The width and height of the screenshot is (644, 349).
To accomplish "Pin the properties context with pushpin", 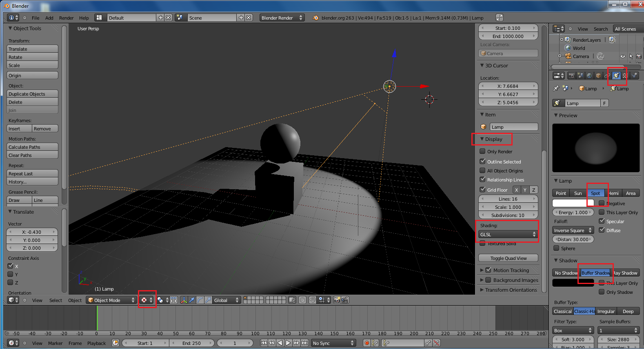I will click(556, 88).
